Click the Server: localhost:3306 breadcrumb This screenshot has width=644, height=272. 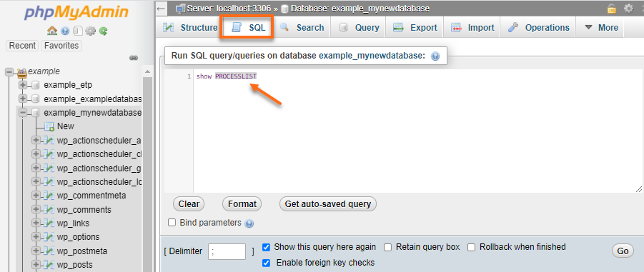[229, 8]
